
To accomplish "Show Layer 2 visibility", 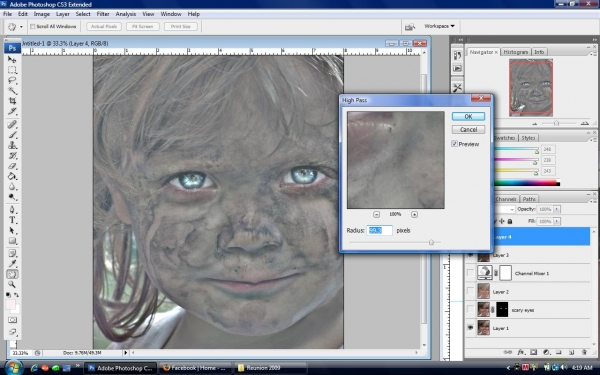I will tap(470, 291).
